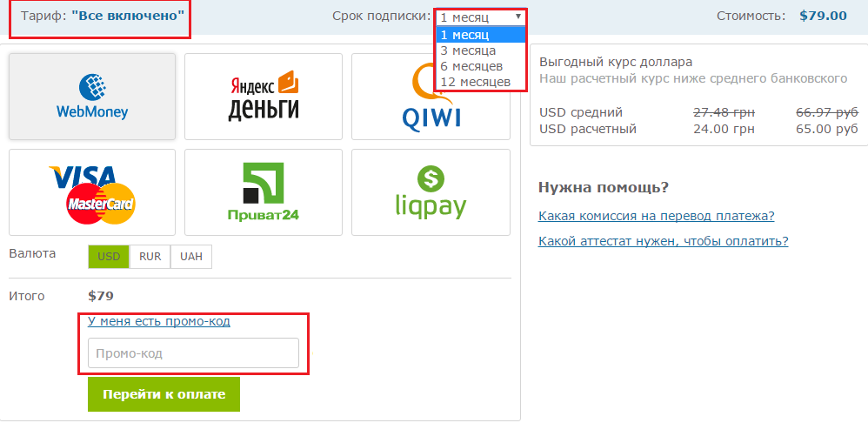Select 6 месяцев subscription term
The height and width of the screenshot is (423, 868).
480,66
